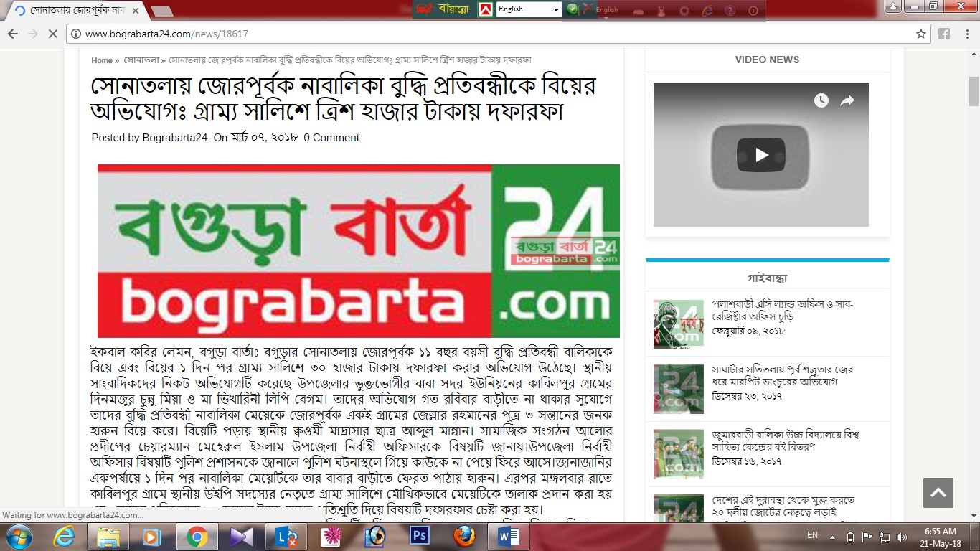Click the watch later clock on video
980x551 pixels.
(x=821, y=100)
